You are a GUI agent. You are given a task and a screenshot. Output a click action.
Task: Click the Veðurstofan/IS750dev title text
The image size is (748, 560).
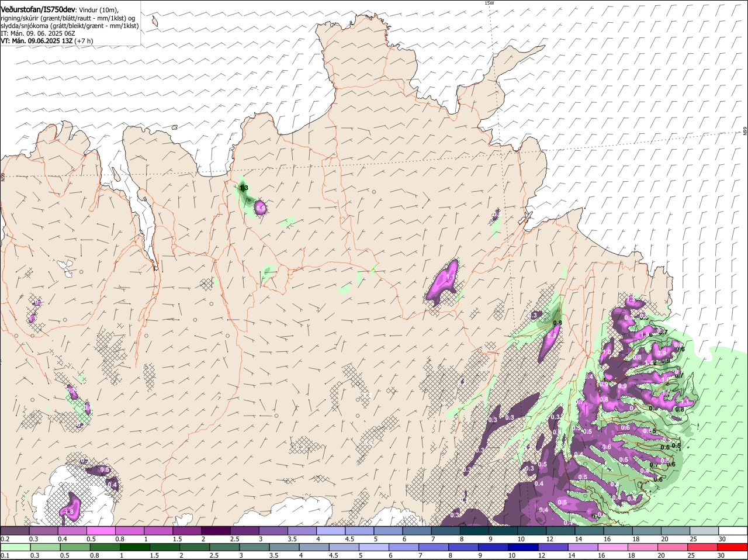pyautogui.click(x=38, y=10)
